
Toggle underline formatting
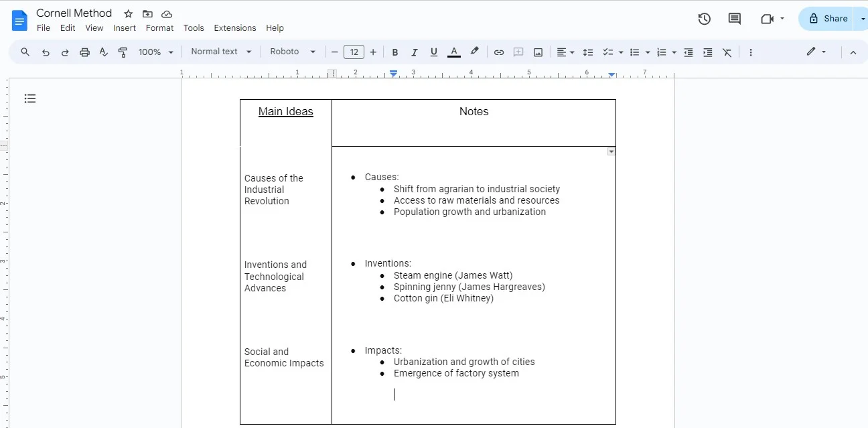tap(433, 52)
